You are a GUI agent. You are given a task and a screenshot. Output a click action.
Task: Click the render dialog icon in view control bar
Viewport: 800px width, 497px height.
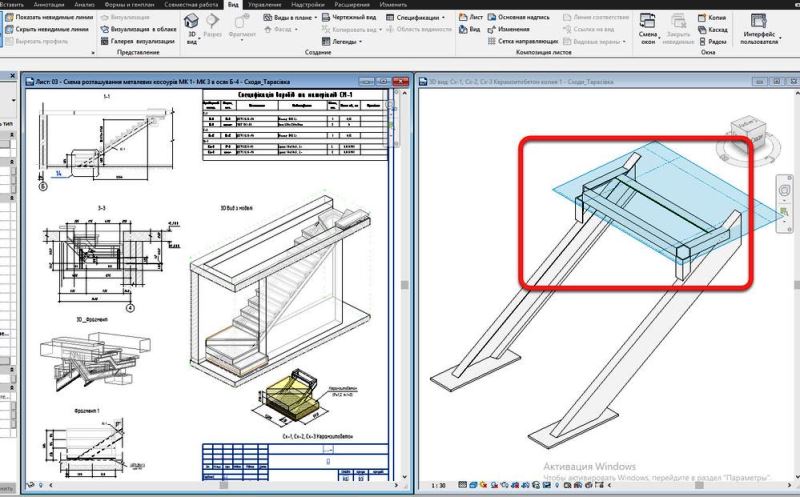505,485
